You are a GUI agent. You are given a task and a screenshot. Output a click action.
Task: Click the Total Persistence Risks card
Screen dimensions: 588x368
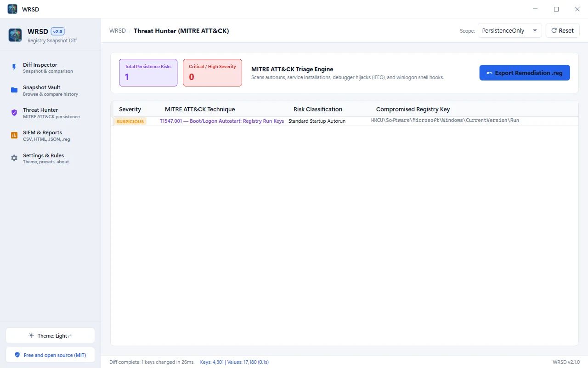tap(148, 73)
